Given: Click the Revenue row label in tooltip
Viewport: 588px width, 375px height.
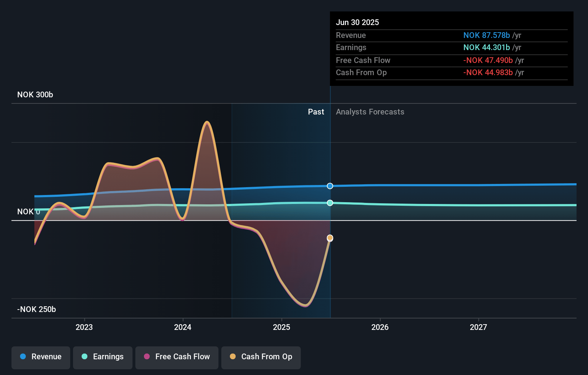Looking at the screenshot, I should click(351, 35).
